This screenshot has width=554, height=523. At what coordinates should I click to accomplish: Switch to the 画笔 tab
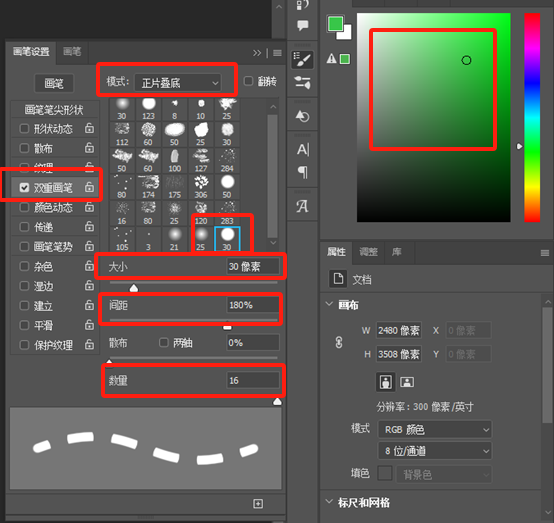tap(72, 52)
